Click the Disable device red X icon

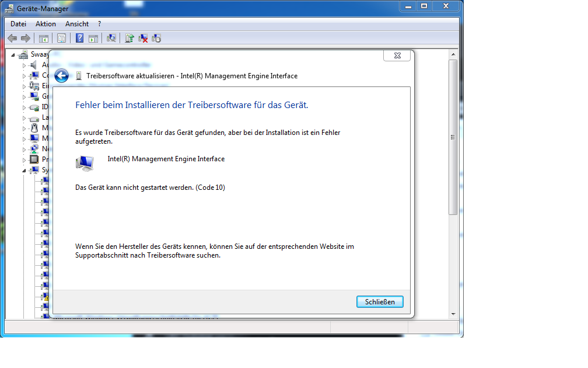coord(143,39)
